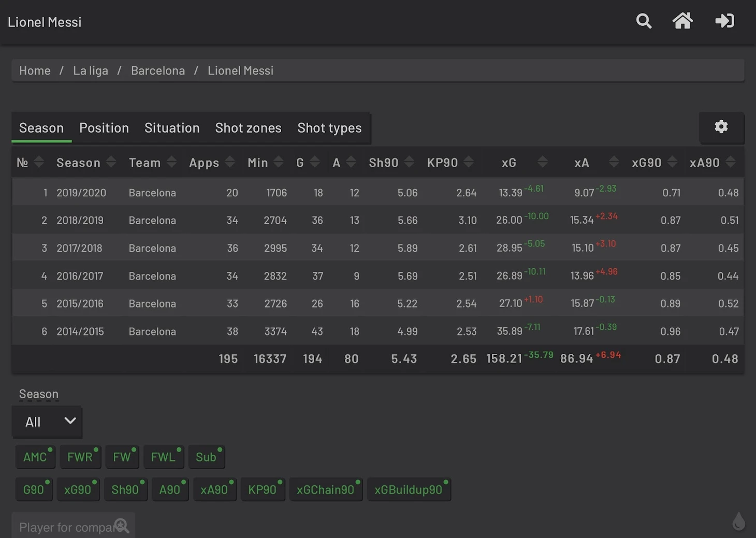756x538 pixels.
Task: Sort table by № column arrows
Action: [x=39, y=162]
